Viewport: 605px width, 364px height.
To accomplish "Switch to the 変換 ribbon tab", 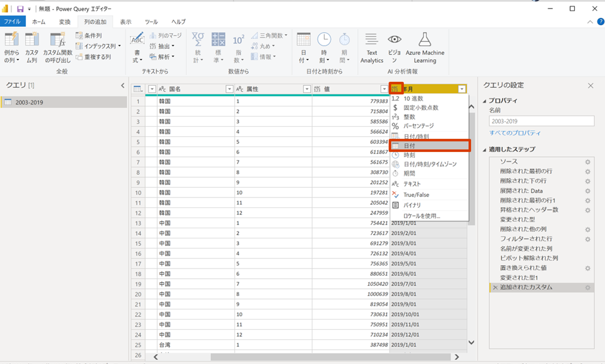I will [65, 22].
